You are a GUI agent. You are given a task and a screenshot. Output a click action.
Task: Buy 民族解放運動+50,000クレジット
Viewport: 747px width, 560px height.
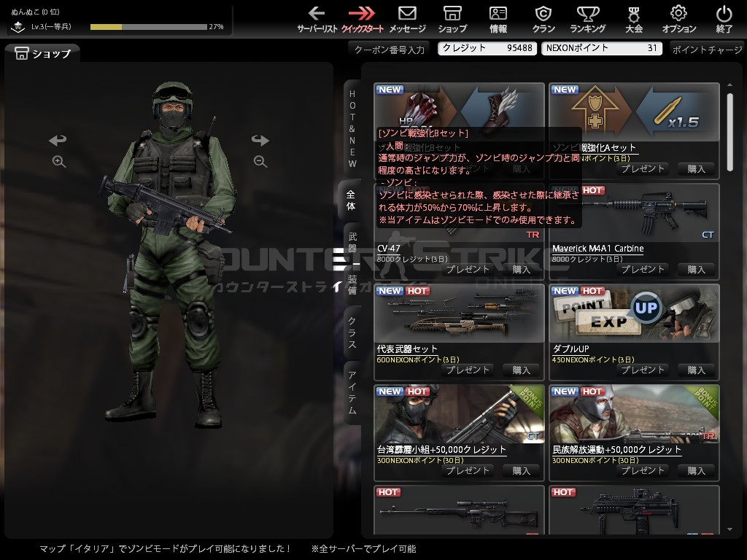coord(696,470)
